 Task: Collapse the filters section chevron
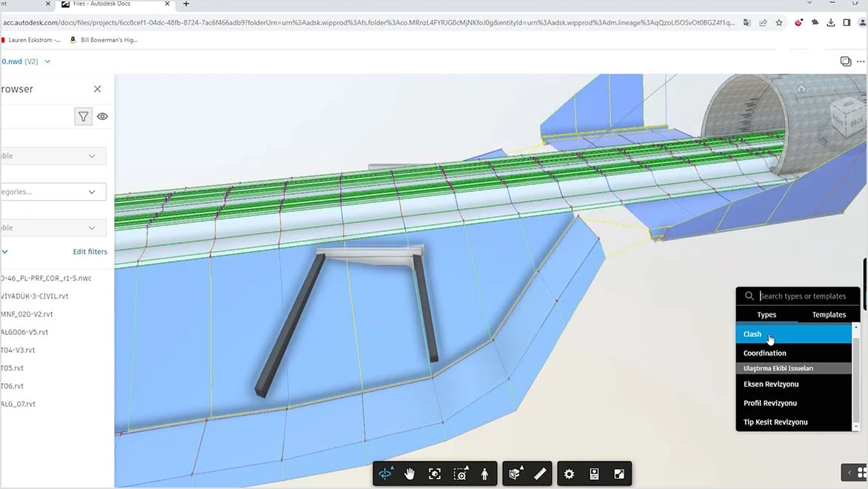(x=4, y=251)
